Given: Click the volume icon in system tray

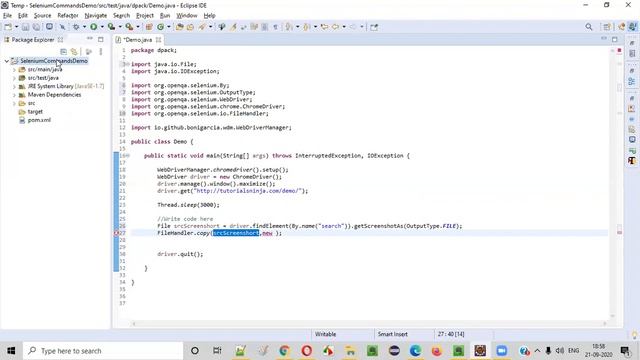Looking at the screenshot, I should 560,351.
